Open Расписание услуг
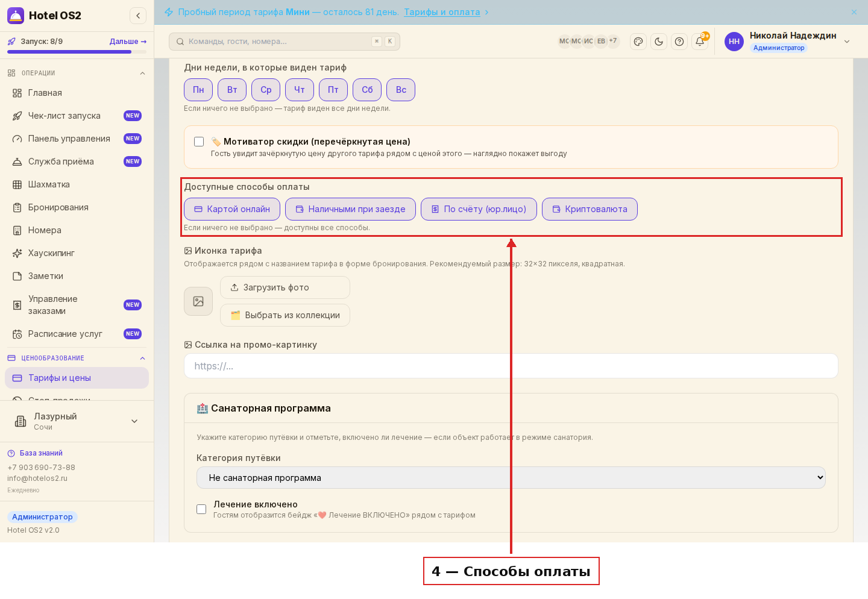The height and width of the screenshot is (599, 868). pos(77,334)
